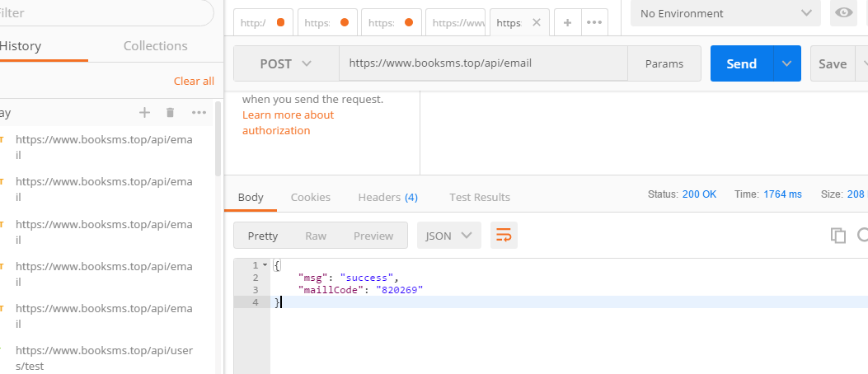This screenshot has height=374, width=868.
Task: Open the tab options ellipsis menu
Action: [x=594, y=23]
